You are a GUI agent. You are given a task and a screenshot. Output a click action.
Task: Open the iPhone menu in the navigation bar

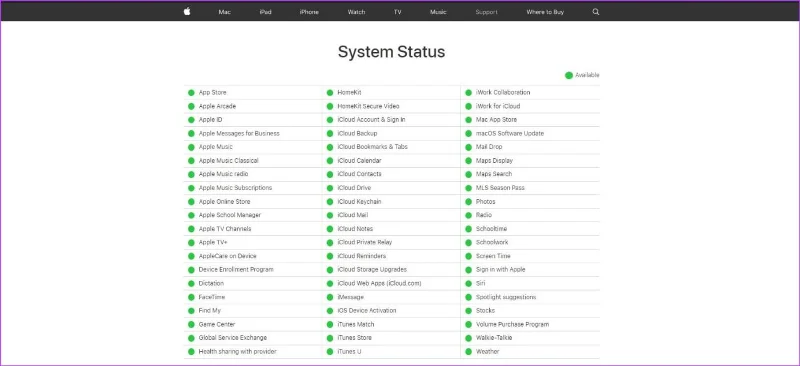[x=309, y=12]
